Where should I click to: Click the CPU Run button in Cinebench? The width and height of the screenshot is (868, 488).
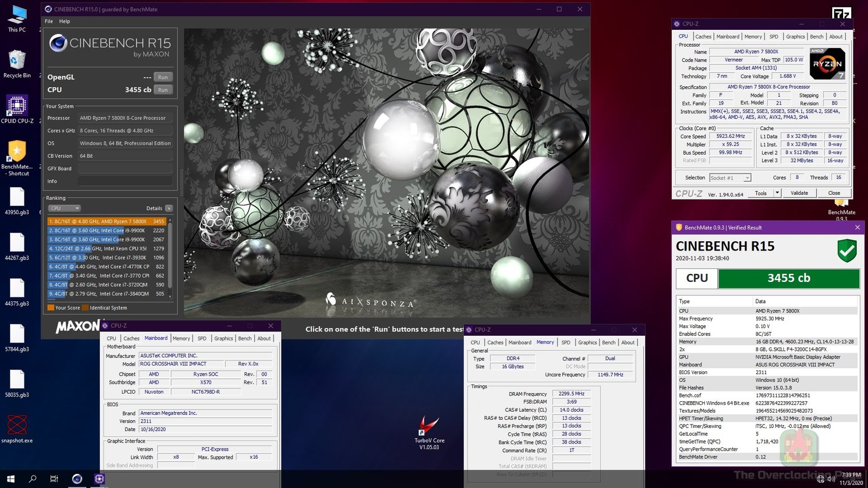coord(163,89)
